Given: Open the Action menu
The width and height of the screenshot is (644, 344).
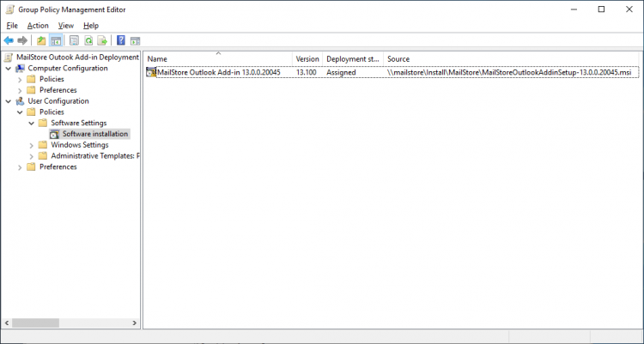Looking at the screenshot, I should 38,26.
